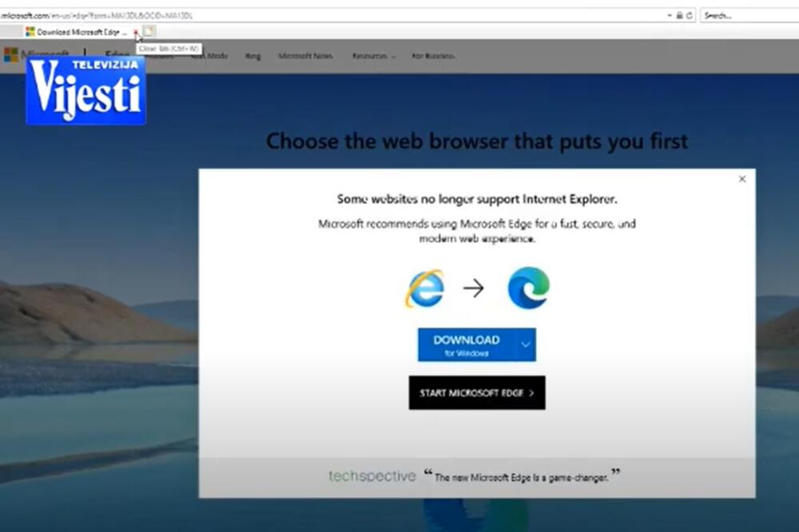The image size is (799, 532).
Task: Close the Download Microsoft Edge tab
Action: [136, 32]
